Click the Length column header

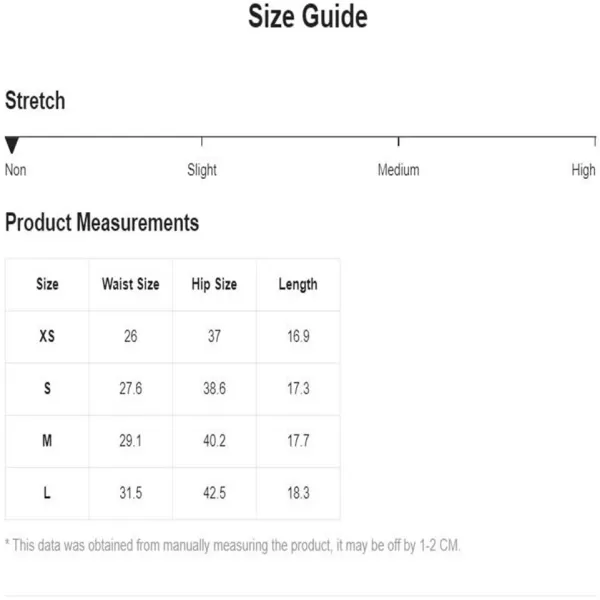[298, 285]
